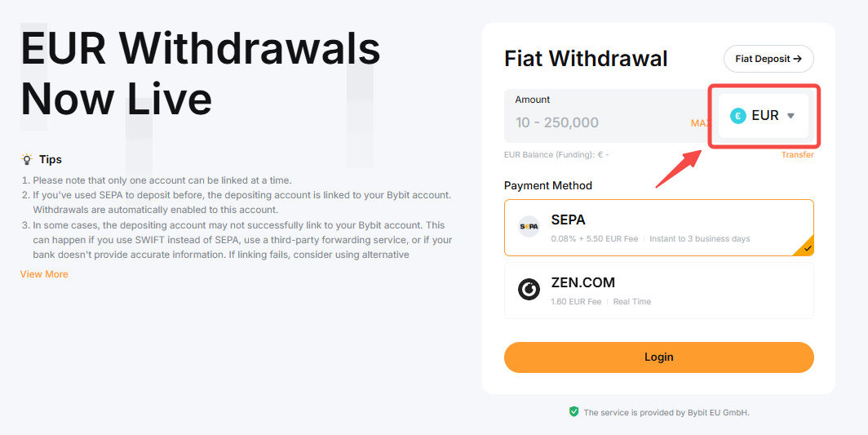Click the orange Transfer link

[797, 155]
